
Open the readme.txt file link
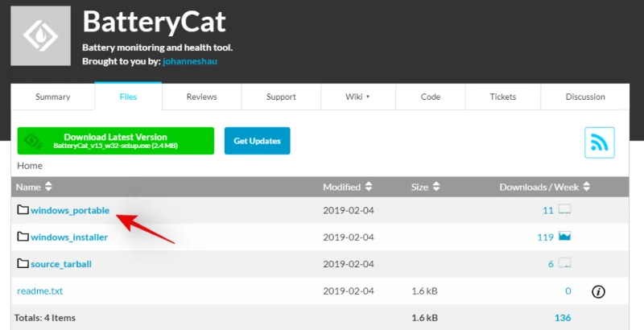[x=39, y=291]
